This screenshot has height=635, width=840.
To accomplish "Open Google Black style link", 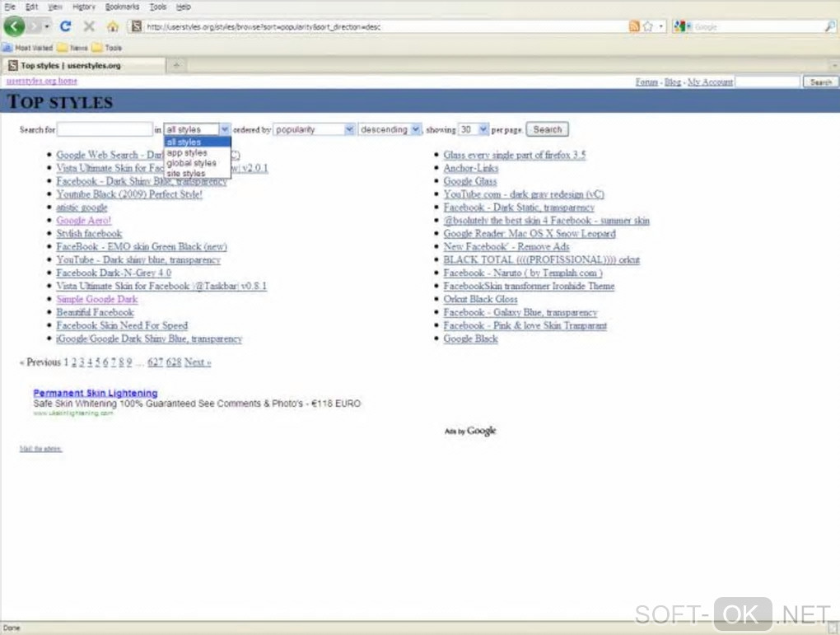I will tap(470, 339).
